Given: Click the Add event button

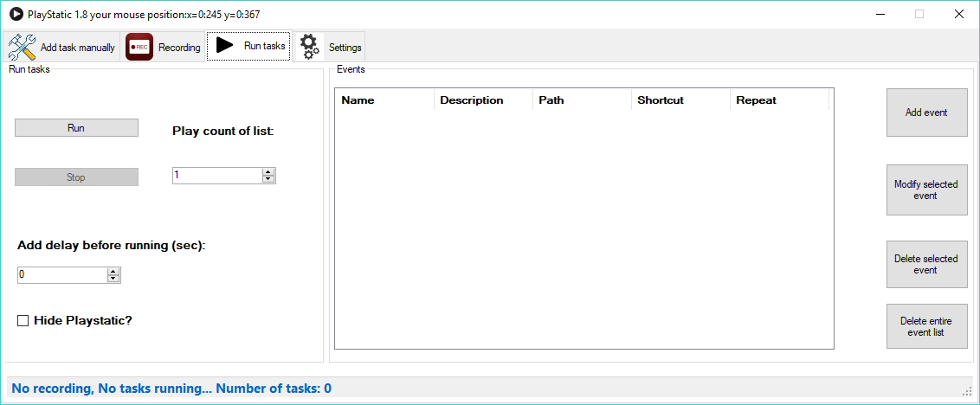Looking at the screenshot, I should click(x=927, y=112).
